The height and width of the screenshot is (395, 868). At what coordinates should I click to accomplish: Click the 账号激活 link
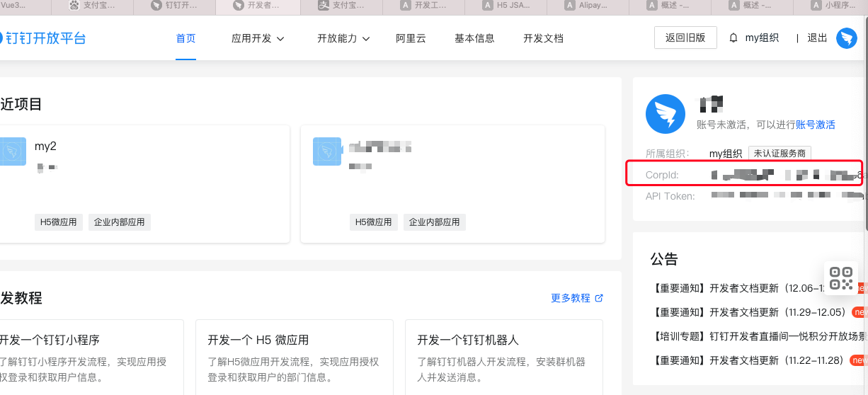816,125
